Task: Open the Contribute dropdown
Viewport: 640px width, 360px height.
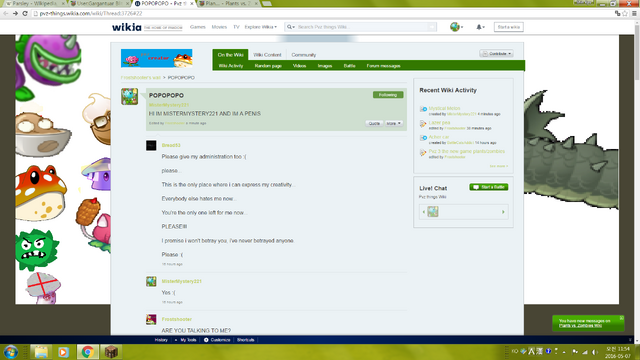Action: click(x=496, y=53)
